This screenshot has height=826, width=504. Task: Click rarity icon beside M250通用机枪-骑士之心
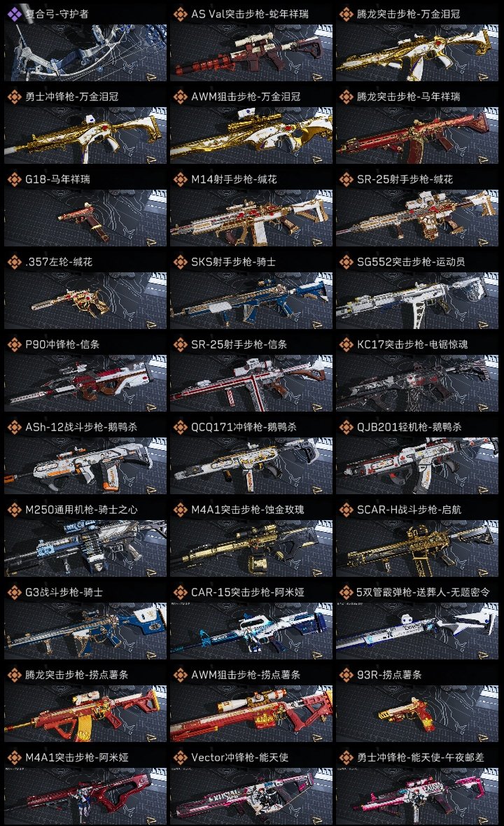pos(14,510)
